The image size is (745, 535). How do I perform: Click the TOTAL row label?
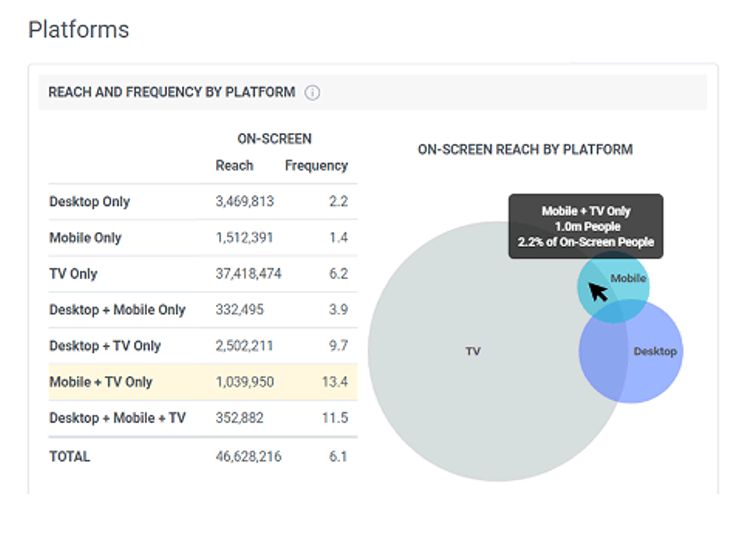70,456
